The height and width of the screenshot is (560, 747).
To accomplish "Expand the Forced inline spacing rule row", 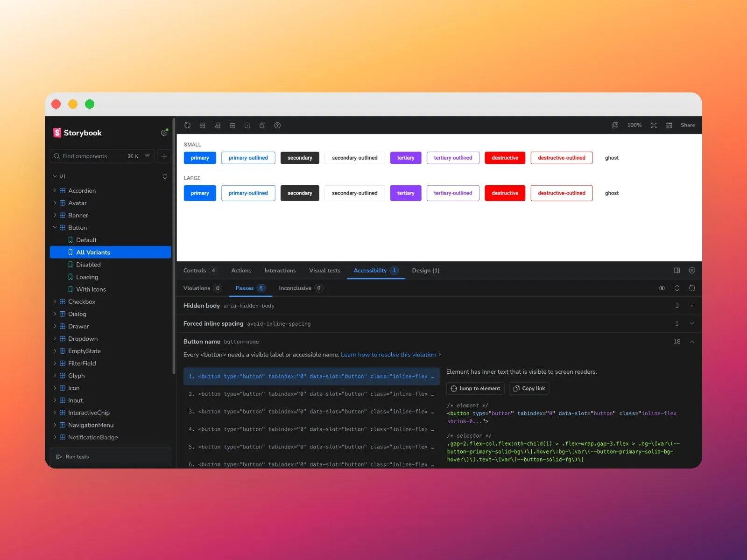I will click(x=439, y=323).
